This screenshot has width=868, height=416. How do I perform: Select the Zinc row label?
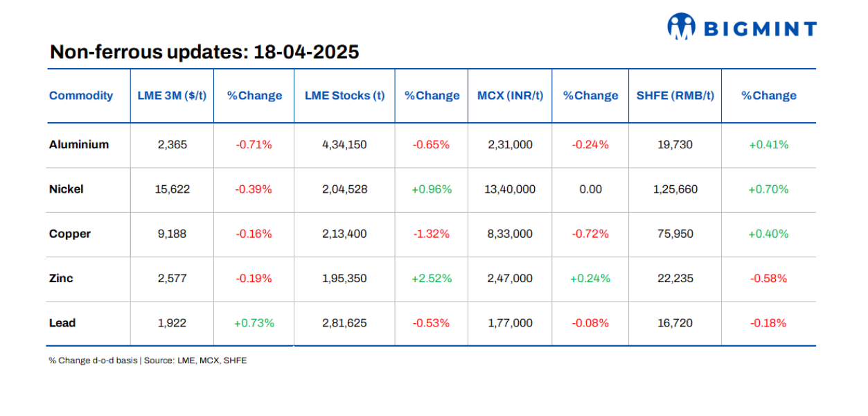click(61, 278)
